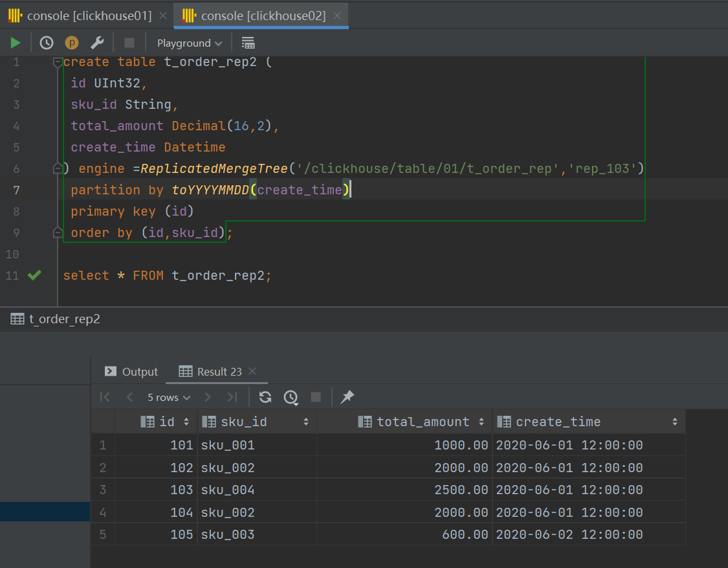
Task: Select row 5 by its row number
Action: pos(103,534)
